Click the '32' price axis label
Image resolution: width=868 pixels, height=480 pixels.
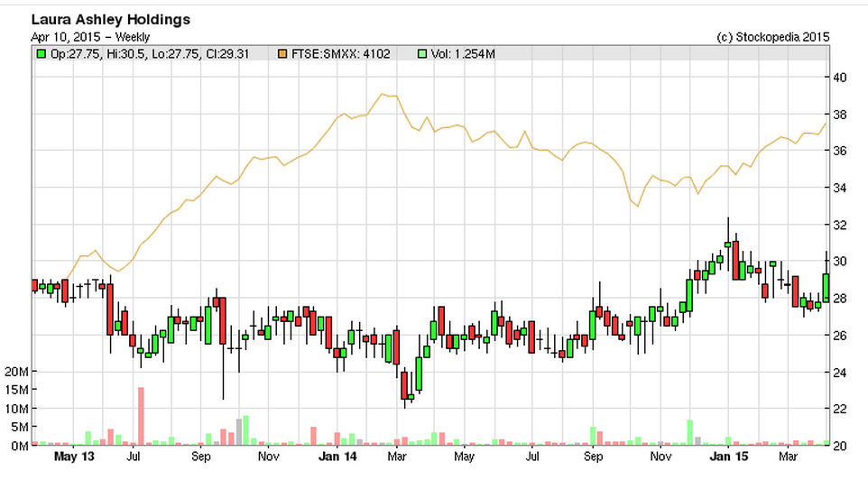(x=840, y=225)
